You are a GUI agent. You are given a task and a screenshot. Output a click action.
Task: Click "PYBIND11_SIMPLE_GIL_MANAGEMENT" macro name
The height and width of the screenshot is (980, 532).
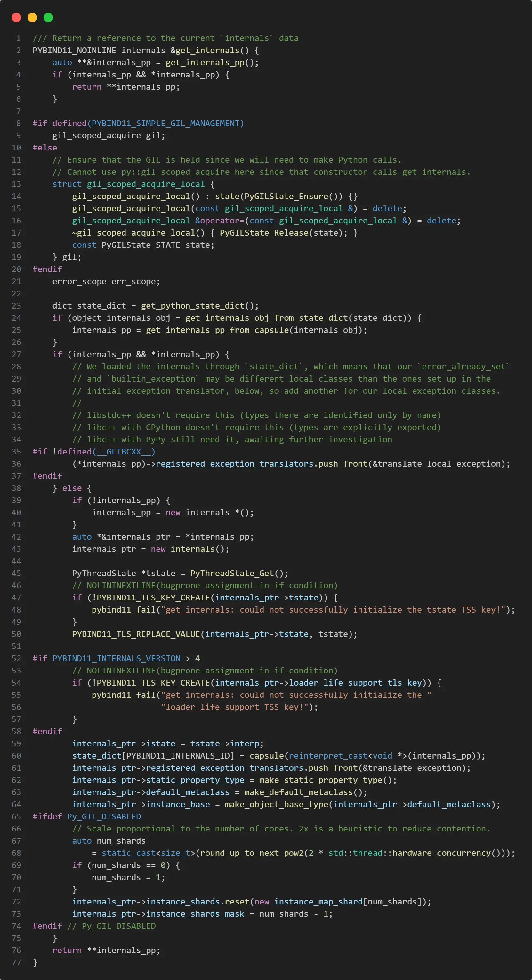[165, 124]
